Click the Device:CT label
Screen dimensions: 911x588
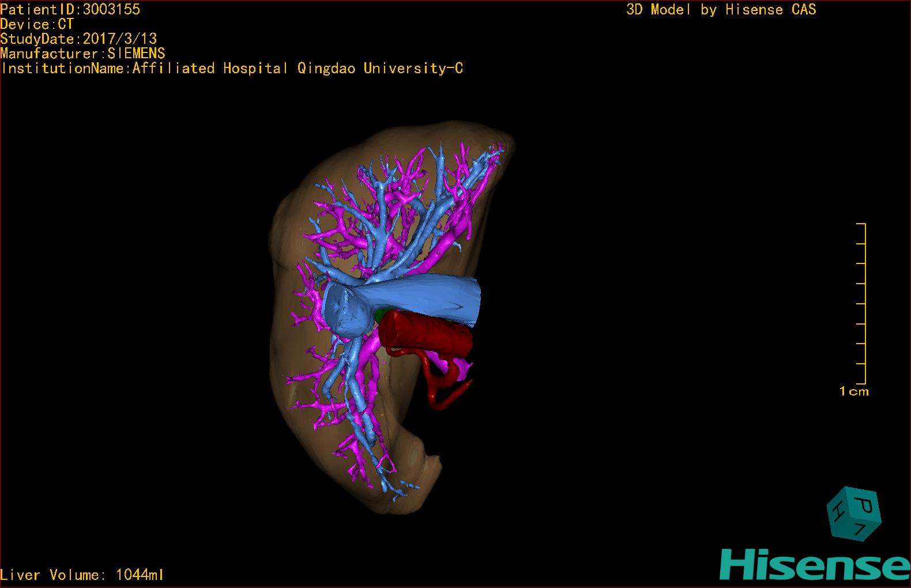pyautogui.click(x=37, y=24)
